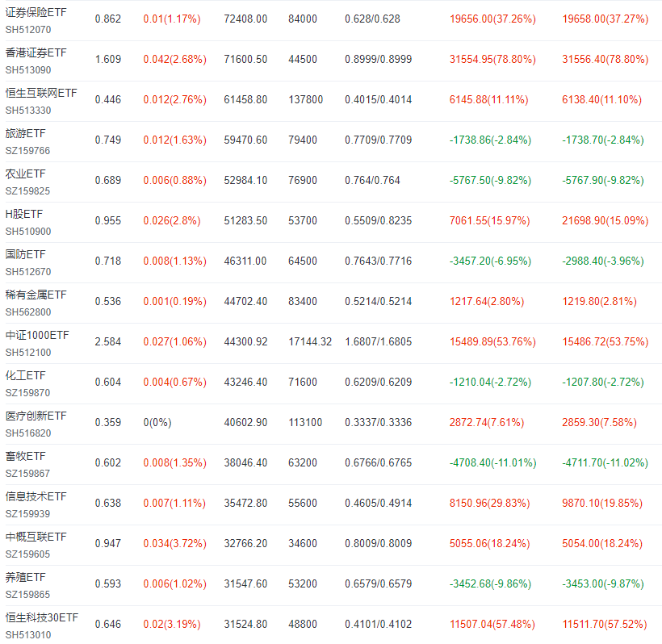Open the 中证1000ETF name

tap(37, 336)
